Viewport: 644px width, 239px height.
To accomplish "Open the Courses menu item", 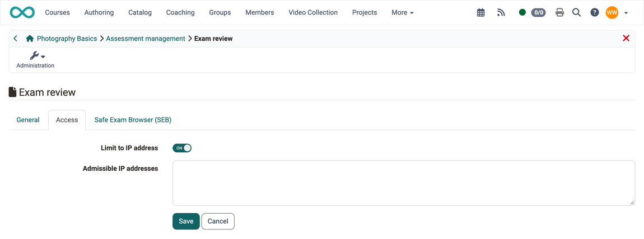I will (x=58, y=13).
